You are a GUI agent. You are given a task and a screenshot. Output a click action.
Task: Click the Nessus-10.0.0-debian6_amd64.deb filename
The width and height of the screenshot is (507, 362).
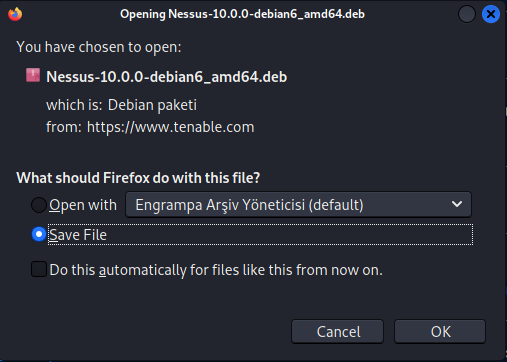[166, 77]
